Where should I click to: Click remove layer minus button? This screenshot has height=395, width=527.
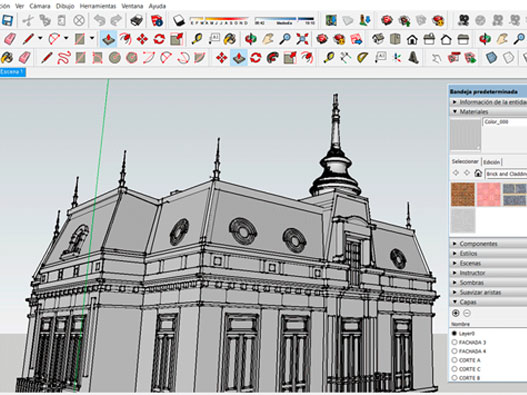(467, 313)
